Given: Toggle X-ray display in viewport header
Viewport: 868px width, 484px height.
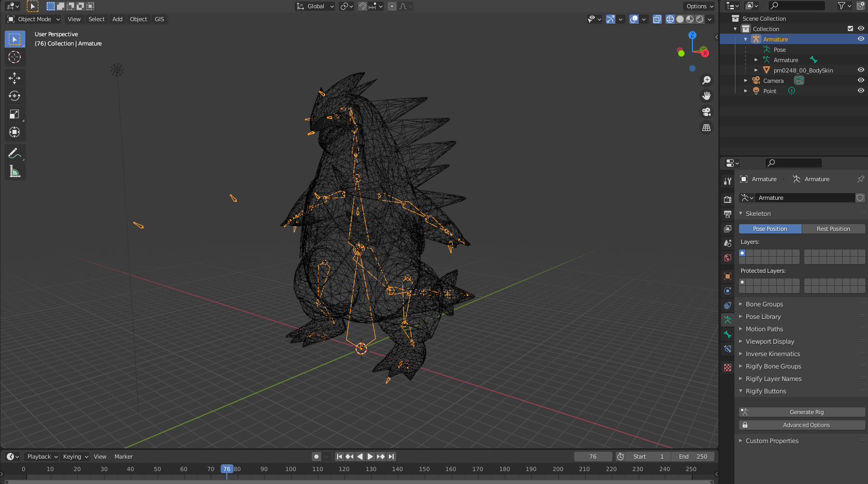Looking at the screenshot, I should click(x=657, y=19).
